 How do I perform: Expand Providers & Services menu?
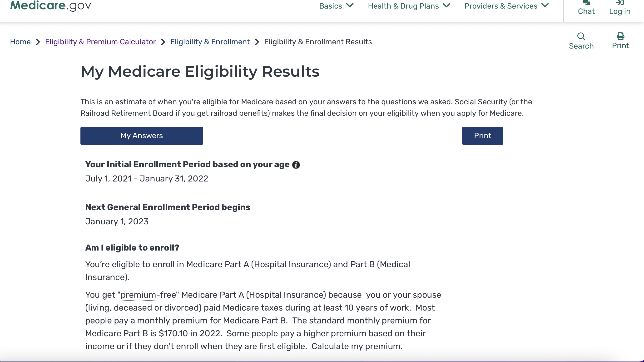tap(506, 6)
